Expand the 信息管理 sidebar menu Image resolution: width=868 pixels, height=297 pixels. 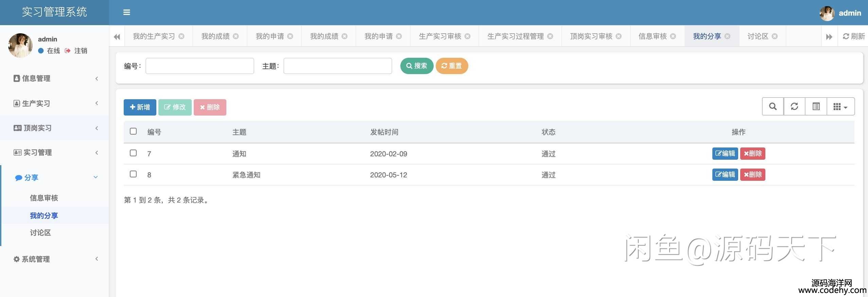(54, 78)
